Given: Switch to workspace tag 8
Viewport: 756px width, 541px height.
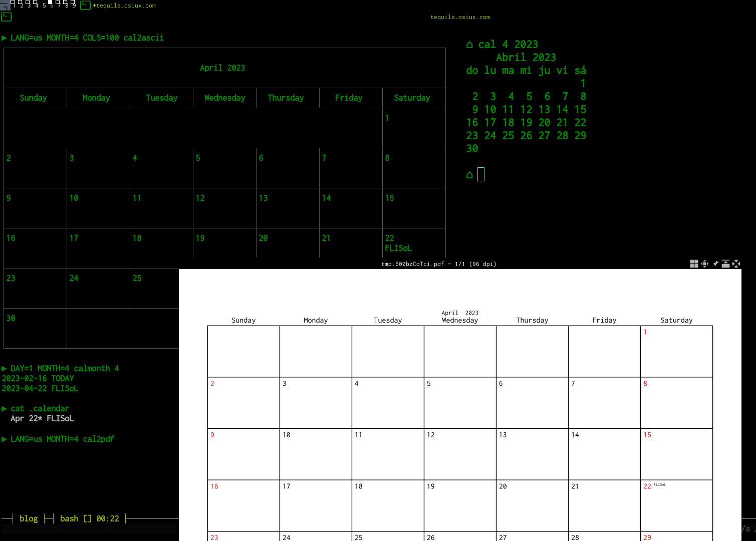Looking at the screenshot, I should coord(66,5).
